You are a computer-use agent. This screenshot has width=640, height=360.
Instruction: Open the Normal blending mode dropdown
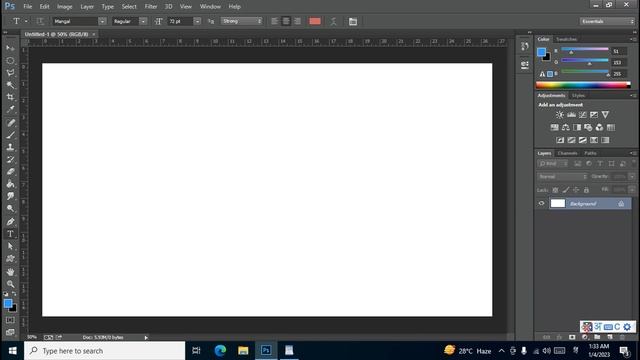pyautogui.click(x=562, y=177)
